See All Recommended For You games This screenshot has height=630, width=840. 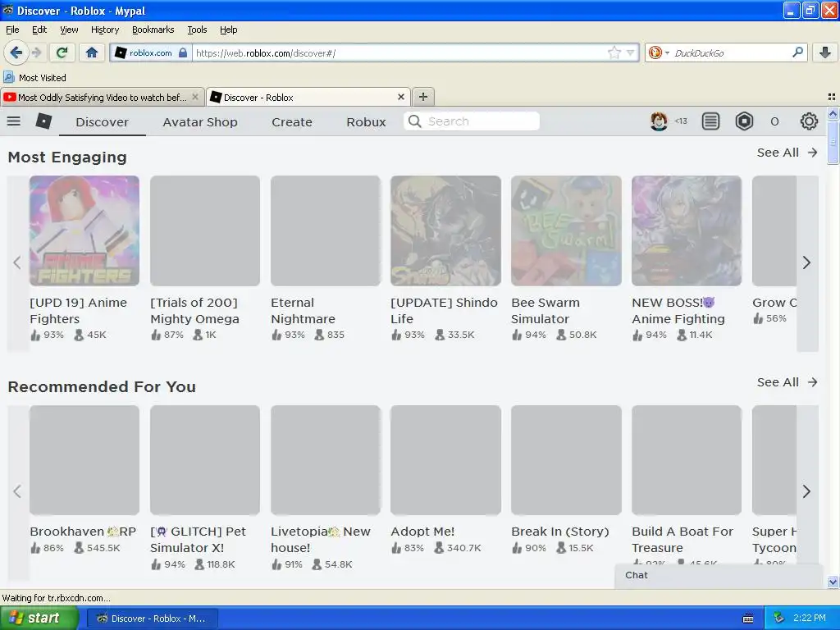pos(787,382)
